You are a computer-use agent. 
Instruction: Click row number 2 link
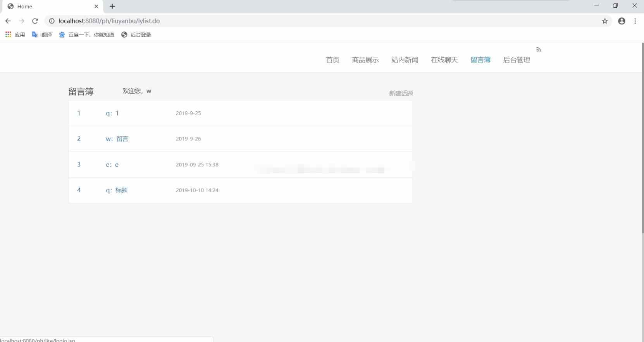pyautogui.click(x=79, y=139)
